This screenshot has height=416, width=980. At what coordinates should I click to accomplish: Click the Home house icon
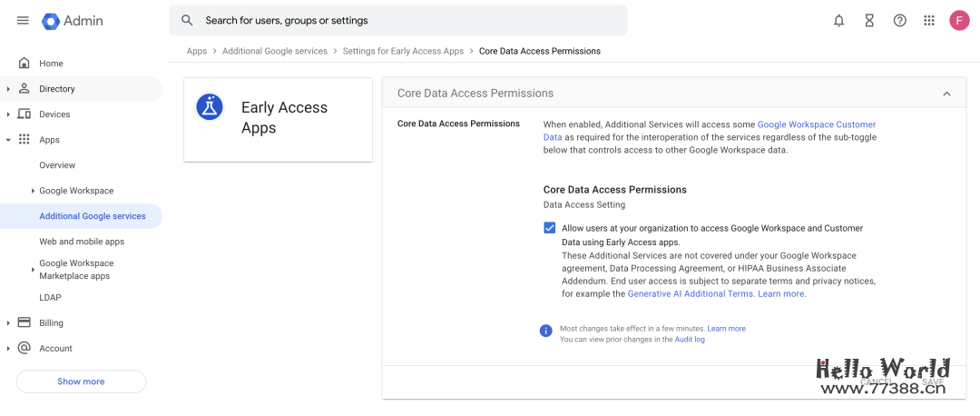point(24,64)
